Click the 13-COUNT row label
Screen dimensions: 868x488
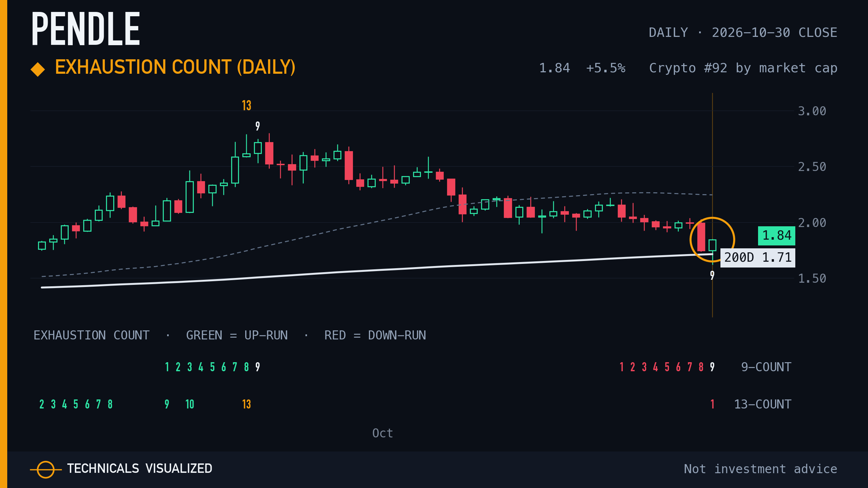pos(762,404)
